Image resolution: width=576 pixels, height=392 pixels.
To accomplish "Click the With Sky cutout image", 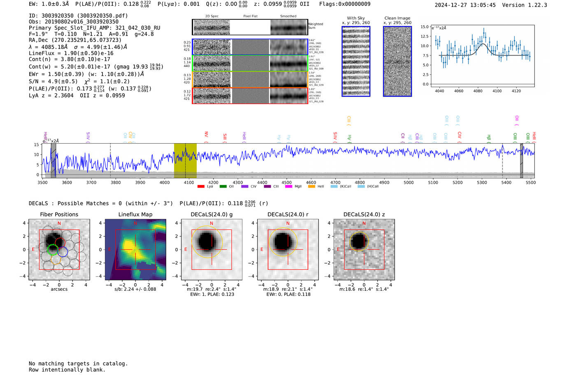I will [x=356, y=61].
